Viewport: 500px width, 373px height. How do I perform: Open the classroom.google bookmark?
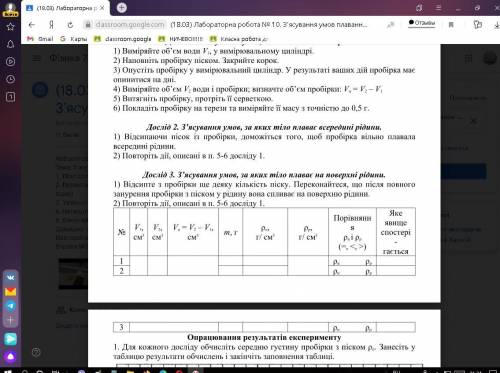(123, 39)
